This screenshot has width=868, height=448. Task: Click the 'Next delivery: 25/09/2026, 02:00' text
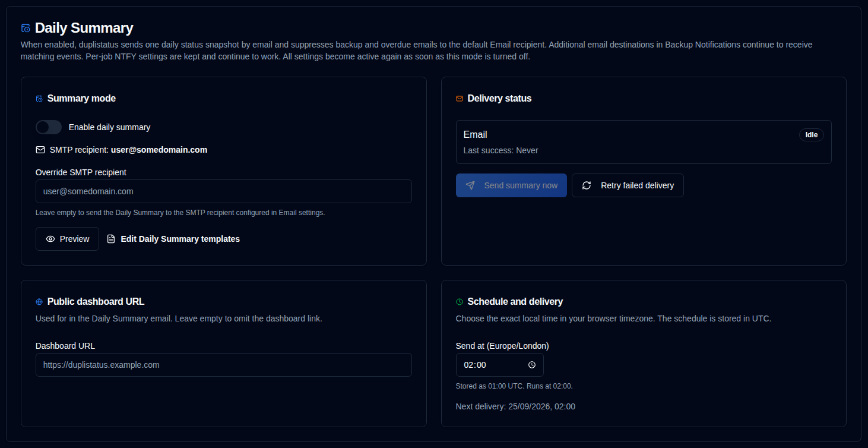click(x=515, y=406)
